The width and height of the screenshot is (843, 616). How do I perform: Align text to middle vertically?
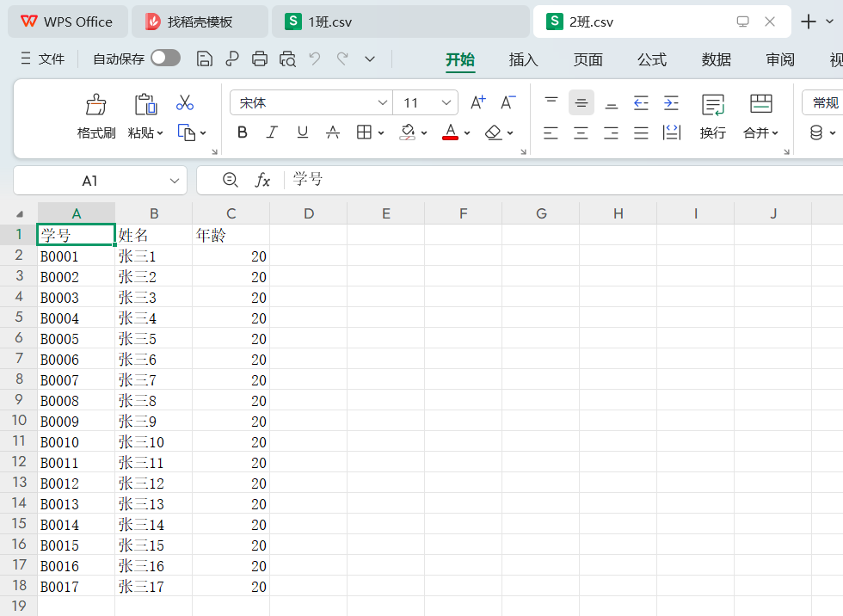pyautogui.click(x=581, y=102)
